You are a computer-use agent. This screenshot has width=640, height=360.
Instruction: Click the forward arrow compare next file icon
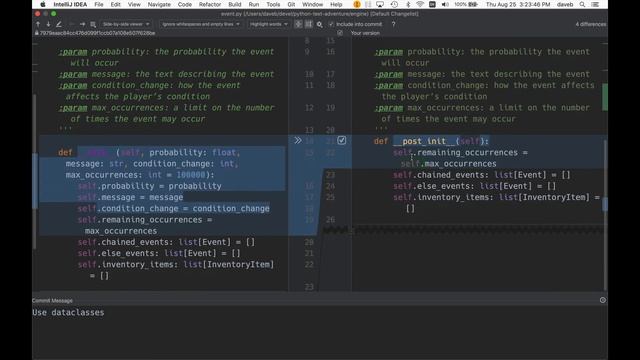point(82,24)
